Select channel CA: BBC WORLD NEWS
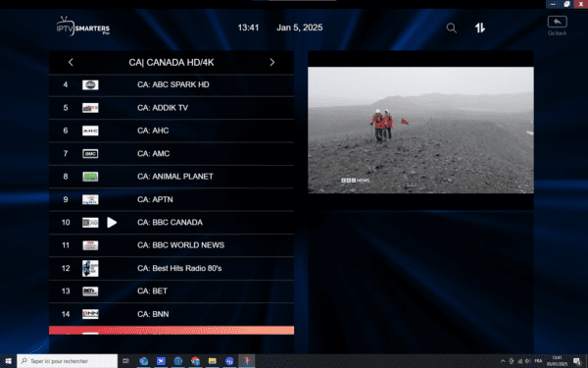This screenshot has width=588, height=368. click(171, 245)
